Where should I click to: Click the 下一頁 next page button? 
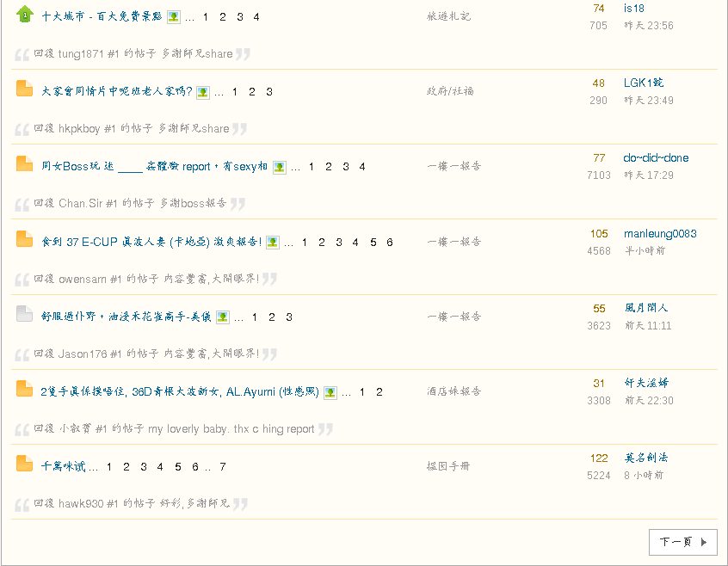coord(682,542)
